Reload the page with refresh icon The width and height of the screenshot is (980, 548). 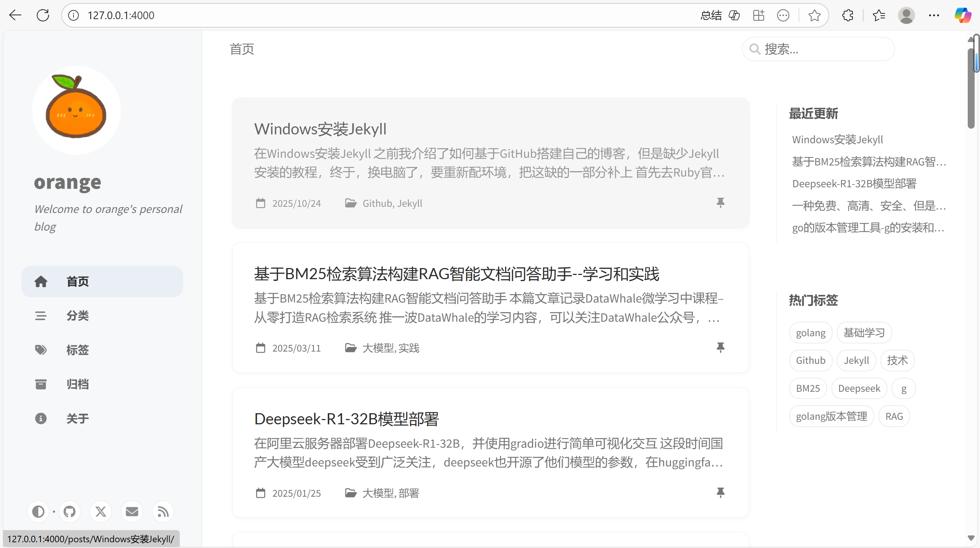[x=43, y=15]
